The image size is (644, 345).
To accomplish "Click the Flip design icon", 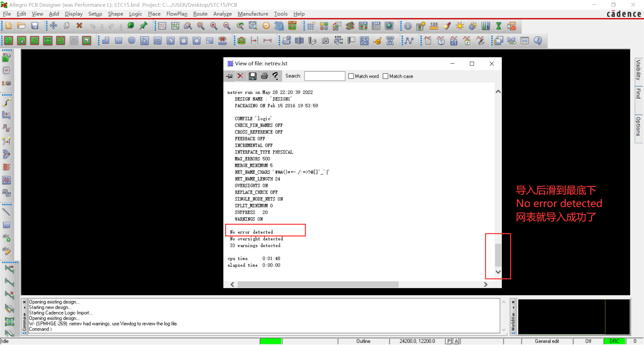I will pos(292,26).
